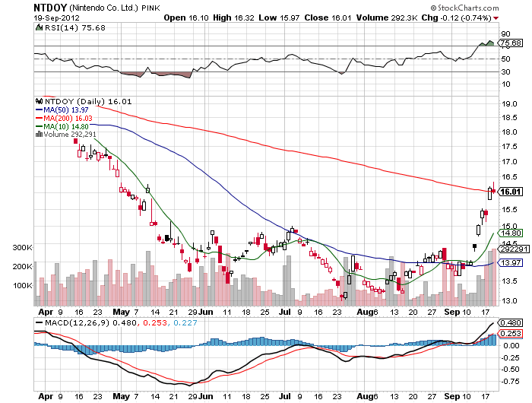Click Sep on the price chart date axis
The height and width of the screenshot is (403, 532).
(x=451, y=312)
